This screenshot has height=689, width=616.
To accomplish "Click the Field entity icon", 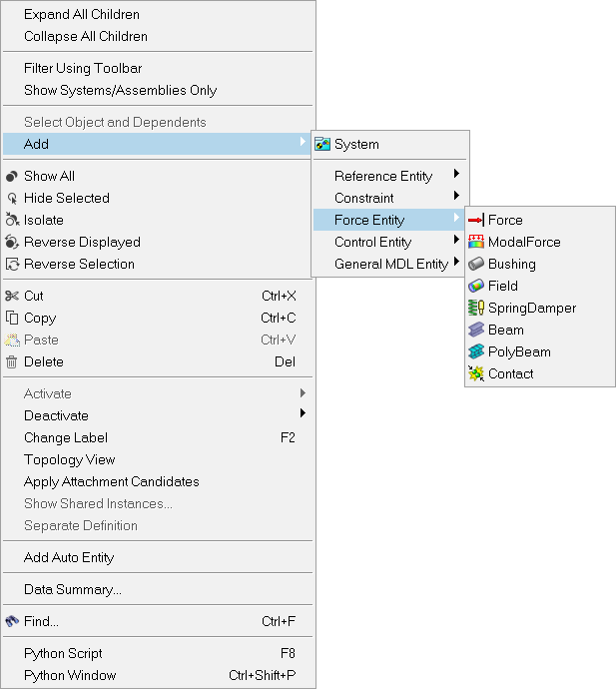I will (x=475, y=287).
